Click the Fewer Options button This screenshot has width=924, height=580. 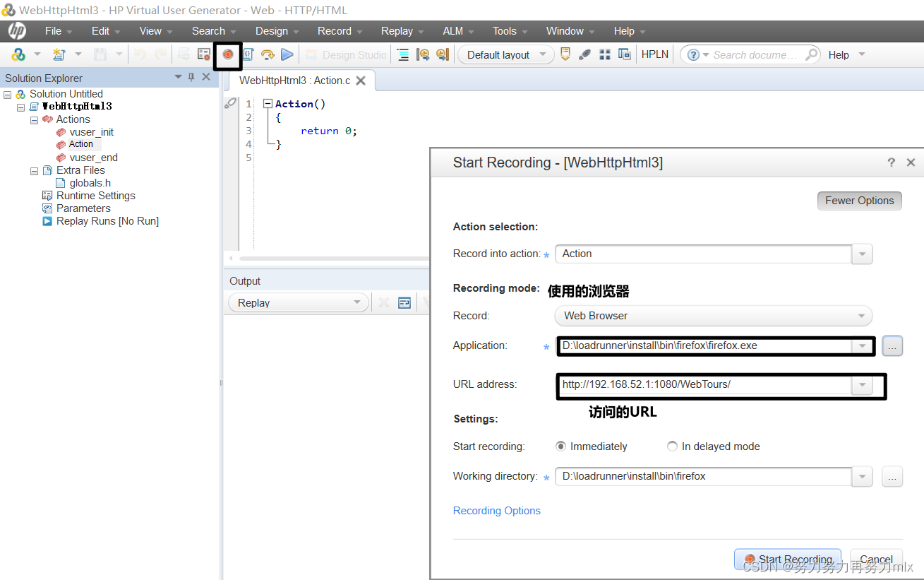point(860,201)
